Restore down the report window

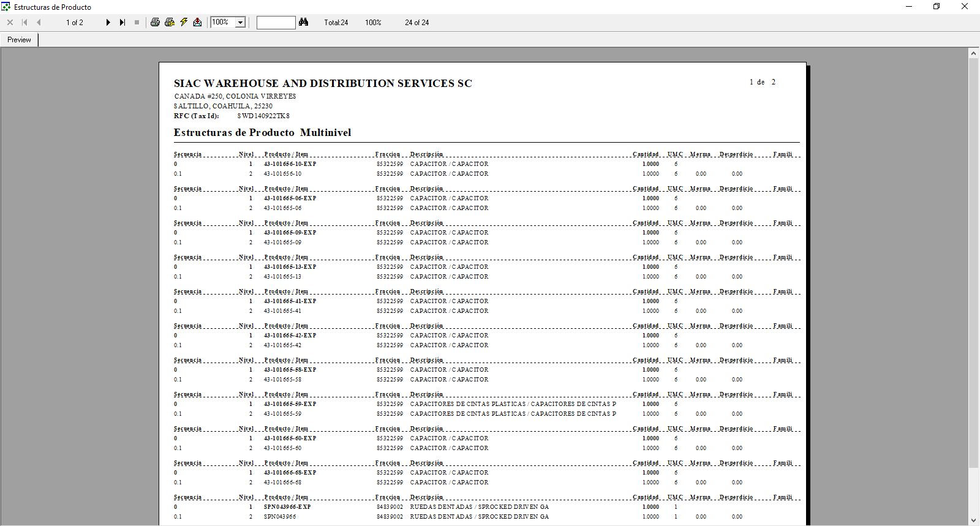click(936, 7)
